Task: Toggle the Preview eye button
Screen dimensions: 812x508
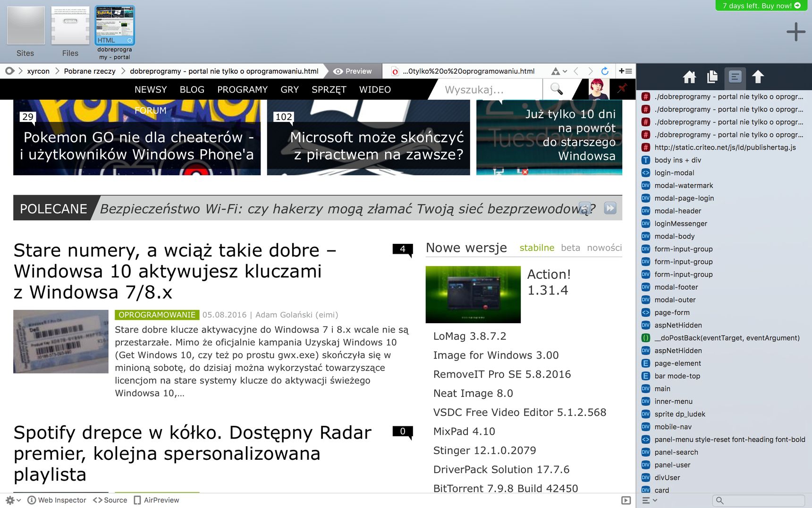Action: (x=353, y=71)
